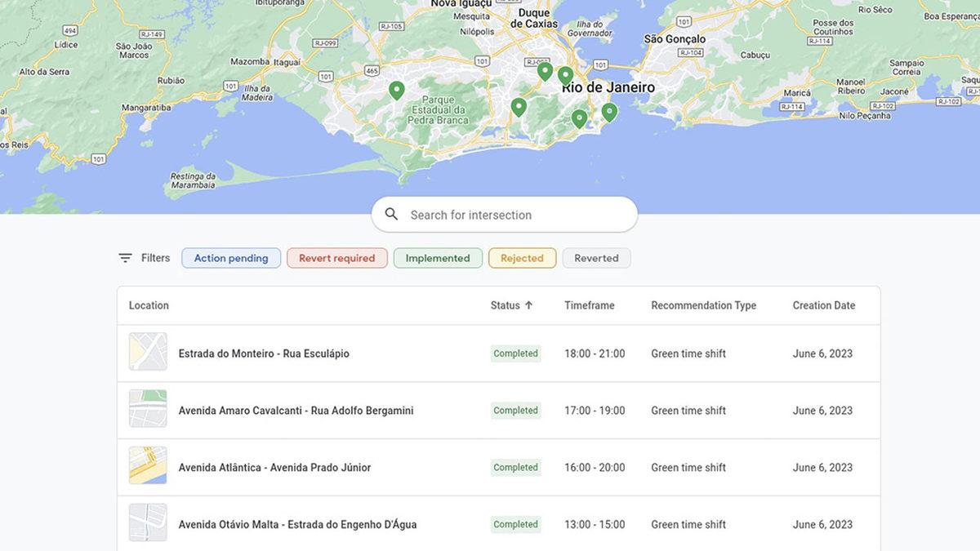Click the green marker on the coastline south of Rio
Viewport: 980px width, 551px height.
click(x=579, y=118)
